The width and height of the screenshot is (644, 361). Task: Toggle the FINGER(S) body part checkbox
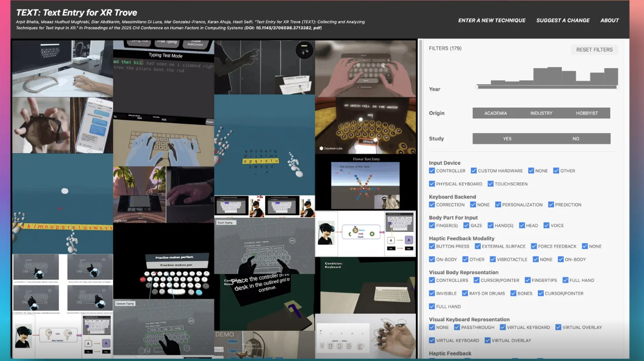[x=432, y=225]
